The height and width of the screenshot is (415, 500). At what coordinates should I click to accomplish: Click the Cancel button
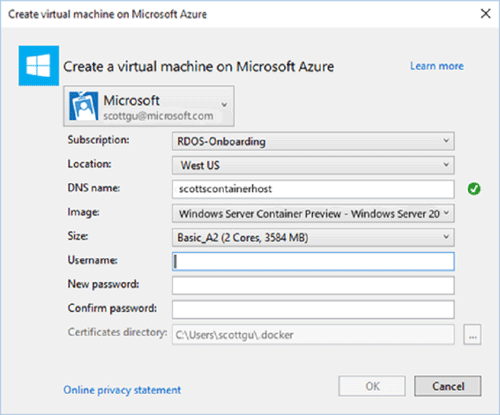(x=448, y=386)
